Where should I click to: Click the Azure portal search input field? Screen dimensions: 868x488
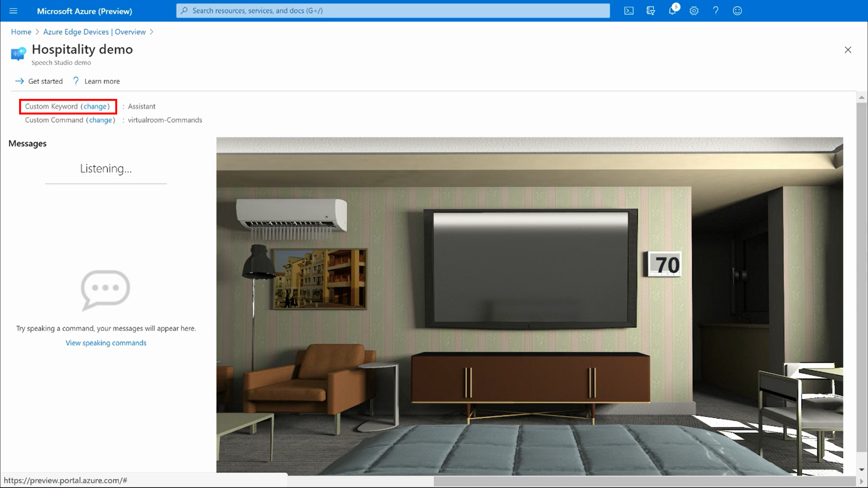(393, 10)
